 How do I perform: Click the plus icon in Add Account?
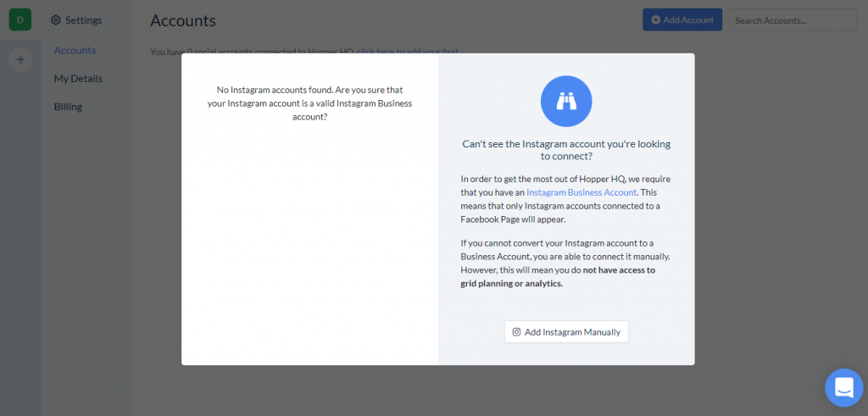(x=654, y=20)
